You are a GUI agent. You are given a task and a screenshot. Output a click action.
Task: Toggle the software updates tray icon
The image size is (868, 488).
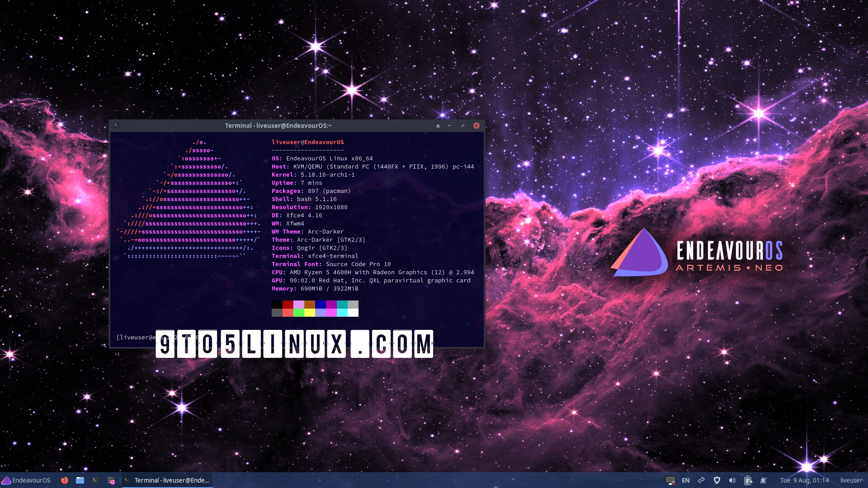pyautogui.click(x=749, y=480)
